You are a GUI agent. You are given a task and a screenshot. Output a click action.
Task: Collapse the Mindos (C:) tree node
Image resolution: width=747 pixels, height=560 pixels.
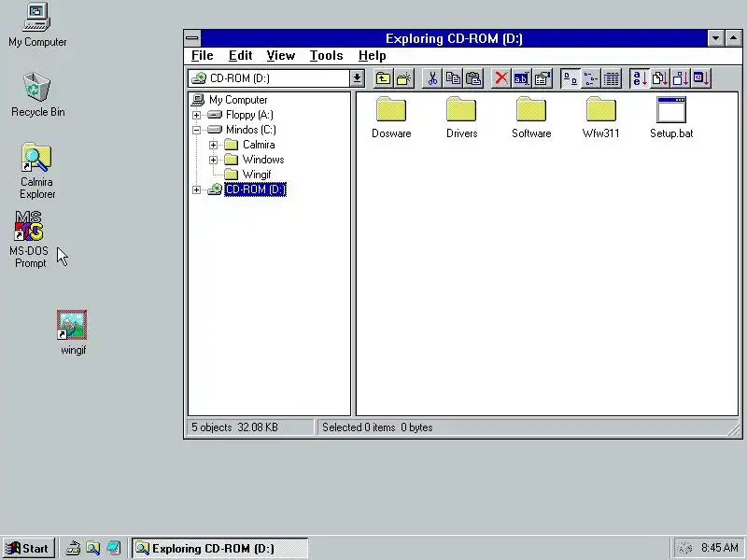pyautogui.click(x=196, y=130)
